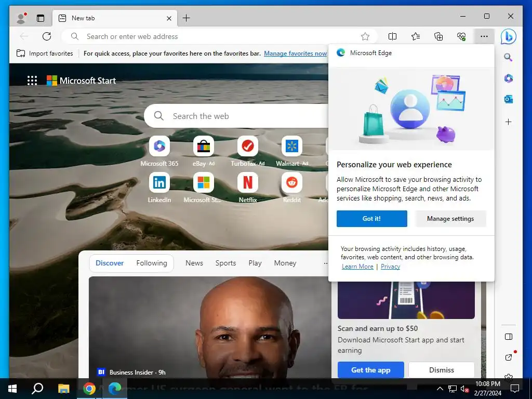Switch to the Play tab

click(x=255, y=263)
